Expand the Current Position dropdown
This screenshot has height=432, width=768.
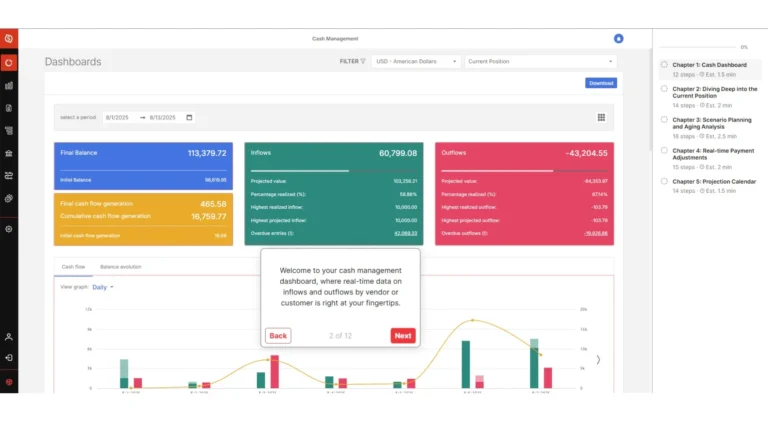[540, 61]
